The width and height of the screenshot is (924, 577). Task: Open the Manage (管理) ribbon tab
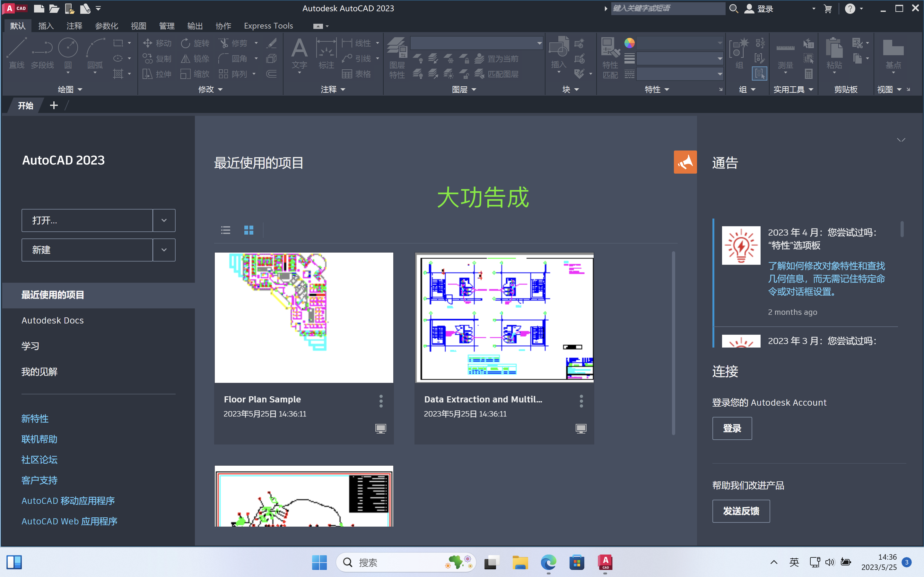point(167,26)
